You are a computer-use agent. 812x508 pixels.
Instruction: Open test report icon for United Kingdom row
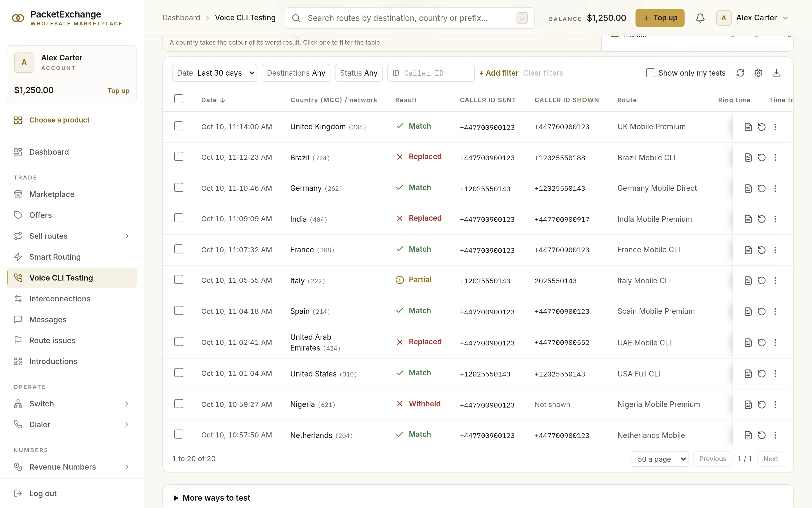[748, 127]
